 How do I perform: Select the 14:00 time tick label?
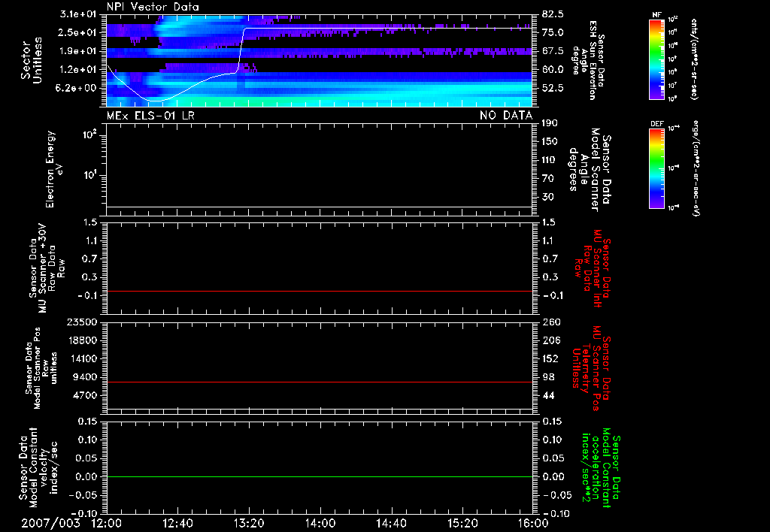coord(320,523)
